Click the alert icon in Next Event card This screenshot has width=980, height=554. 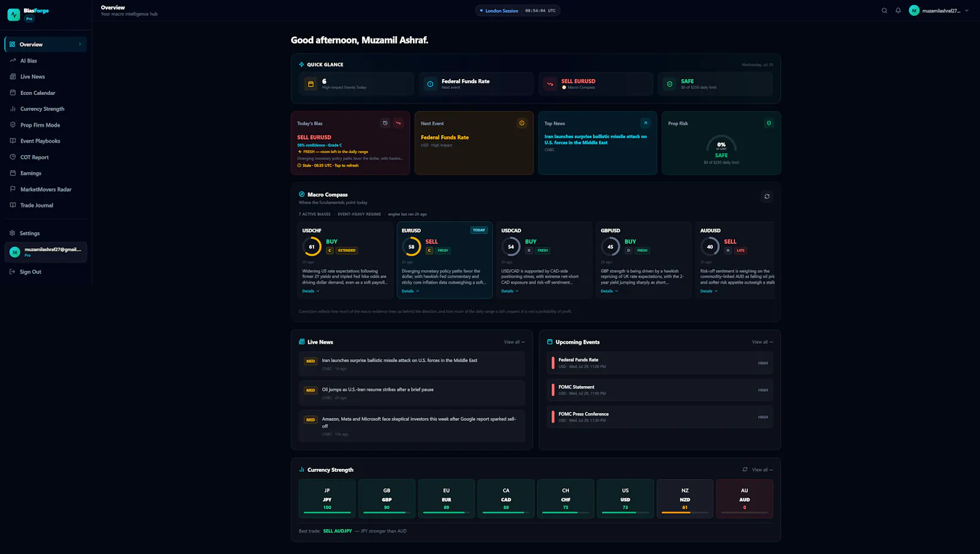click(522, 123)
